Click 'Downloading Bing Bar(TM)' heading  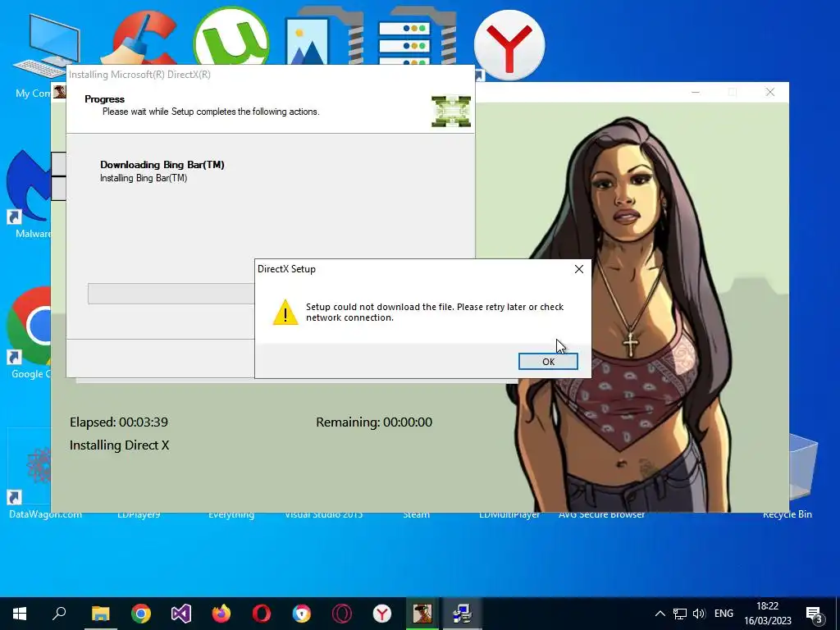pyautogui.click(x=162, y=164)
